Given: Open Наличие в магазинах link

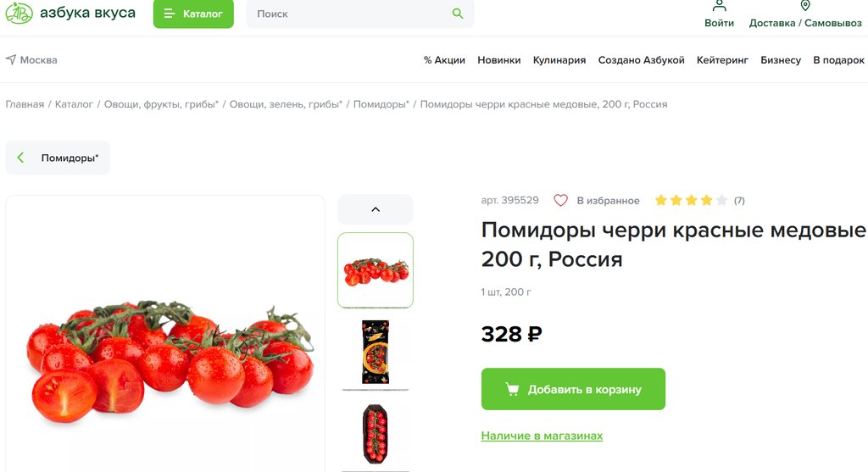Looking at the screenshot, I should 542,436.
